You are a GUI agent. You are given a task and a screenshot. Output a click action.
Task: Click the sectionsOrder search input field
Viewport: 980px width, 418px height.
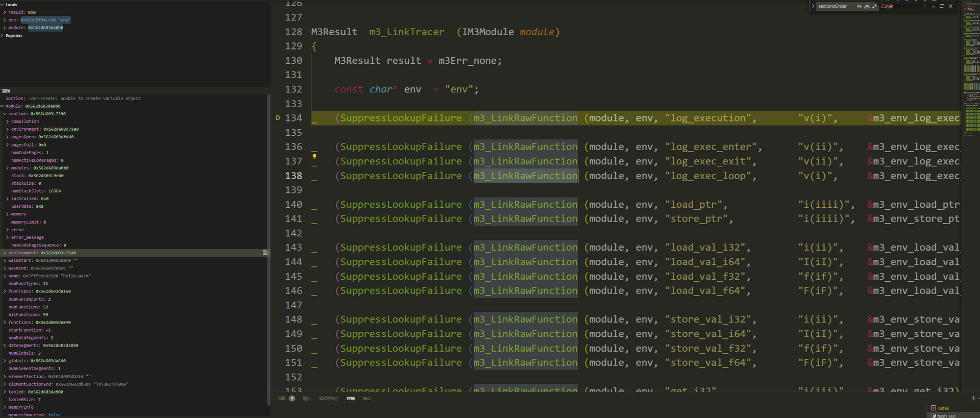[836, 6]
